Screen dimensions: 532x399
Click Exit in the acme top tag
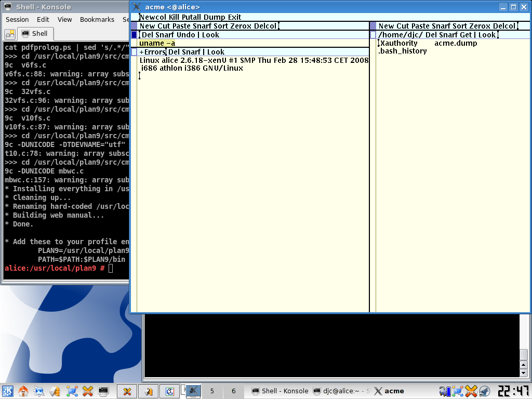pyautogui.click(x=234, y=17)
